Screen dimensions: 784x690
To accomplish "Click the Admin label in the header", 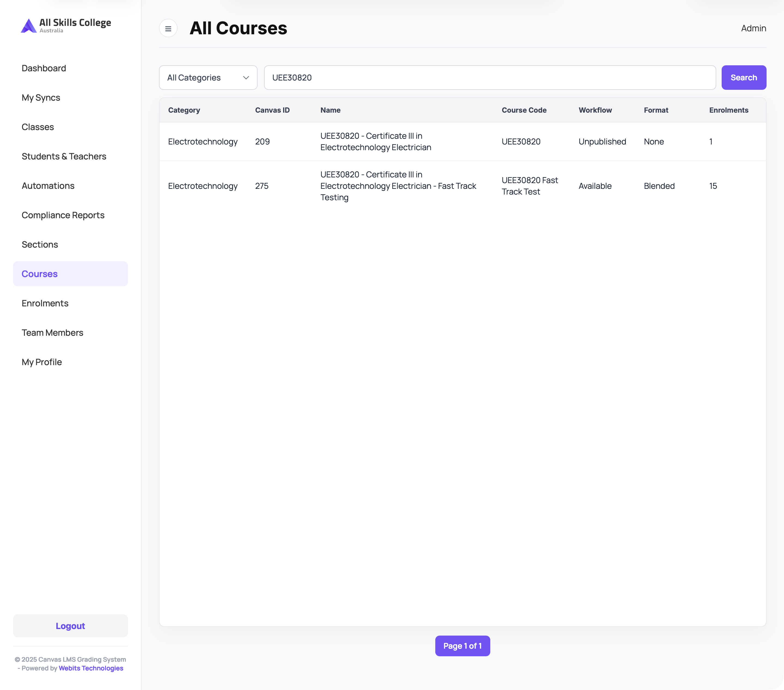I will [x=753, y=28].
